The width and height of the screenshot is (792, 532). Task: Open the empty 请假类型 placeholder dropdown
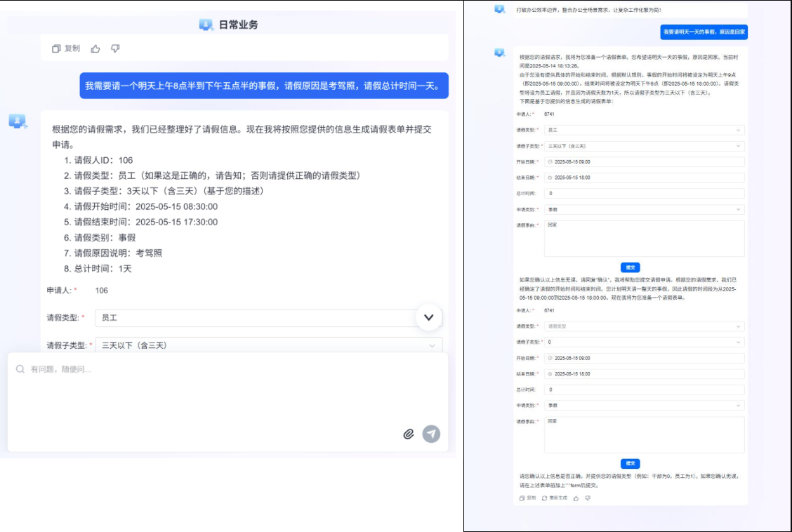pos(644,326)
